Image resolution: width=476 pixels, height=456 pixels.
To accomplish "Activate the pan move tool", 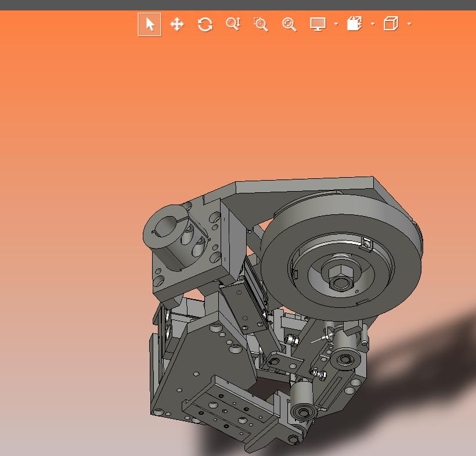I will tap(177, 24).
